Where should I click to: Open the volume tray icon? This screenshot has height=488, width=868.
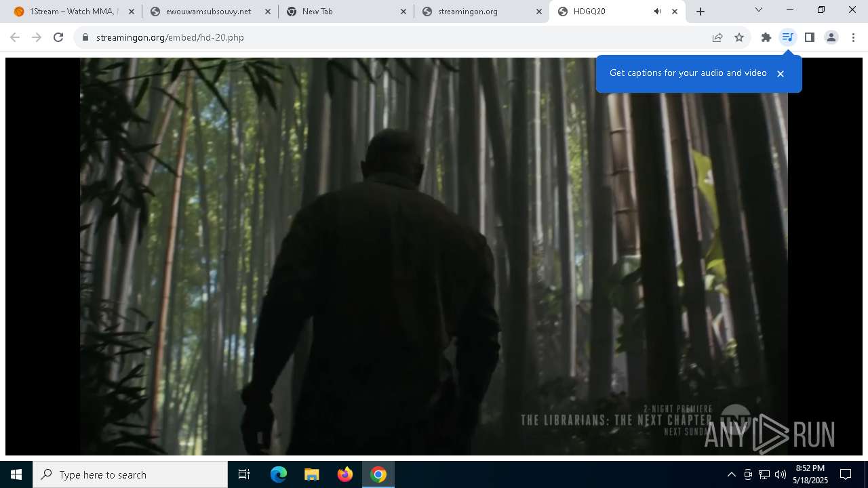tap(780, 474)
